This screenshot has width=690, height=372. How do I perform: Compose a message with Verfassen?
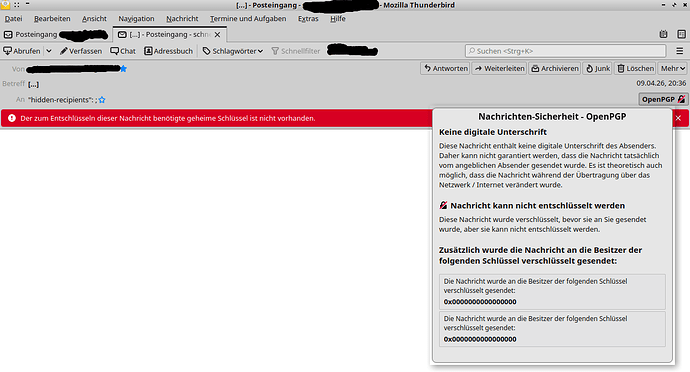pos(81,51)
